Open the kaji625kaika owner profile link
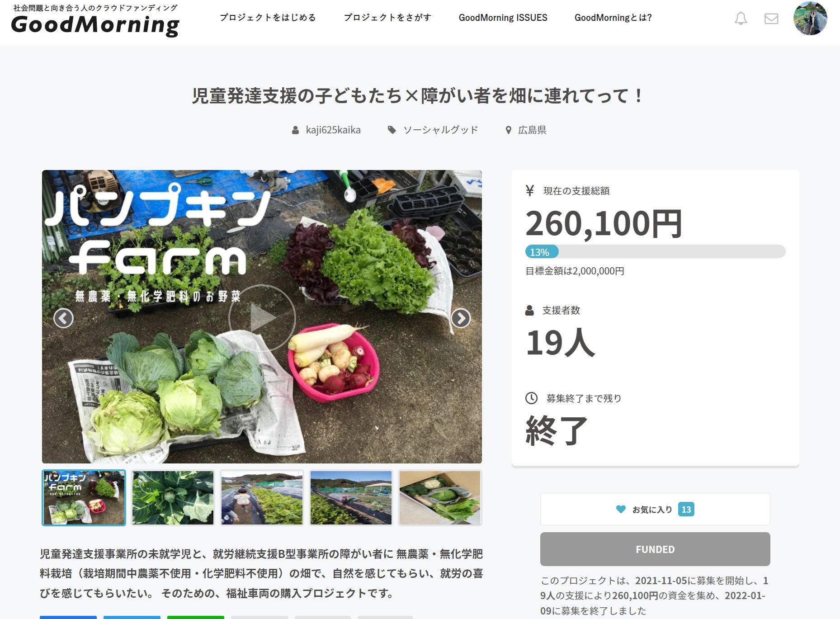 click(x=333, y=130)
